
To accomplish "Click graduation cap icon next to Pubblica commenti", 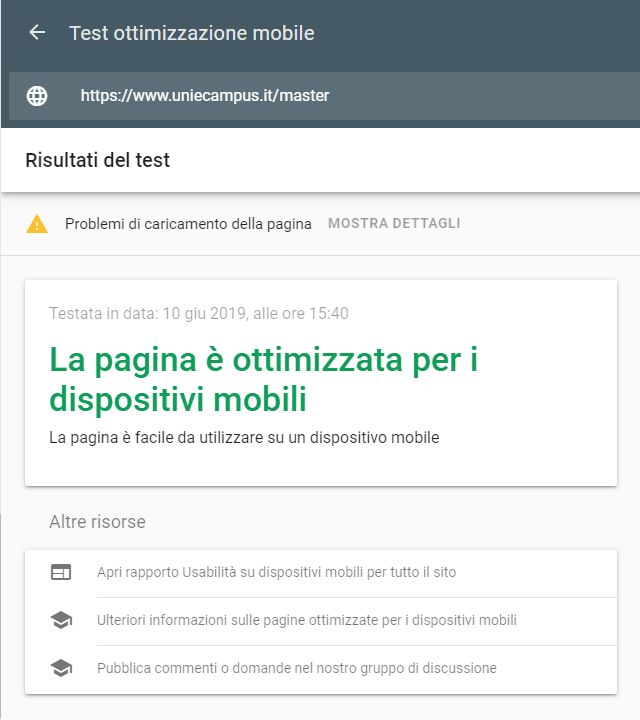I will 61,668.
